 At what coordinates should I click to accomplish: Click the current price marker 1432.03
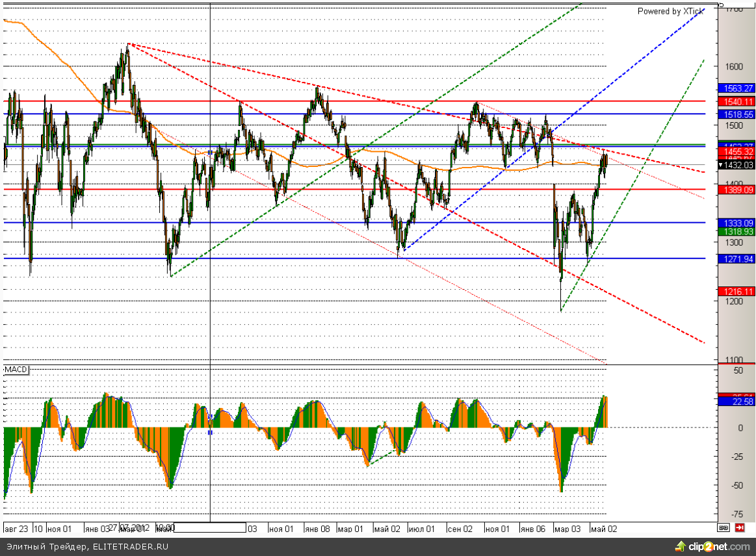click(735, 165)
